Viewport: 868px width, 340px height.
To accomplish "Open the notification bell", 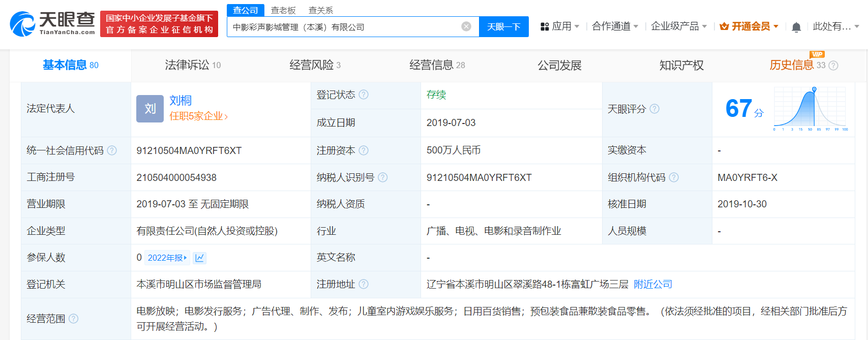I will tap(796, 27).
